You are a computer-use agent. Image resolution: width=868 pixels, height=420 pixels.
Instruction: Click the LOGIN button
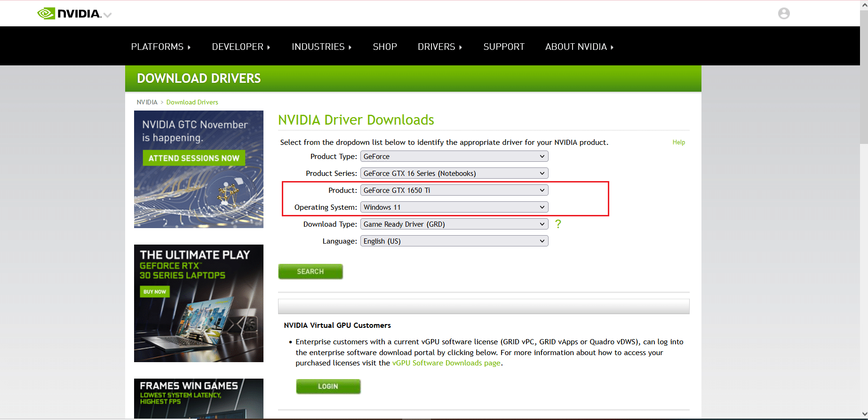(x=328, y=386)
